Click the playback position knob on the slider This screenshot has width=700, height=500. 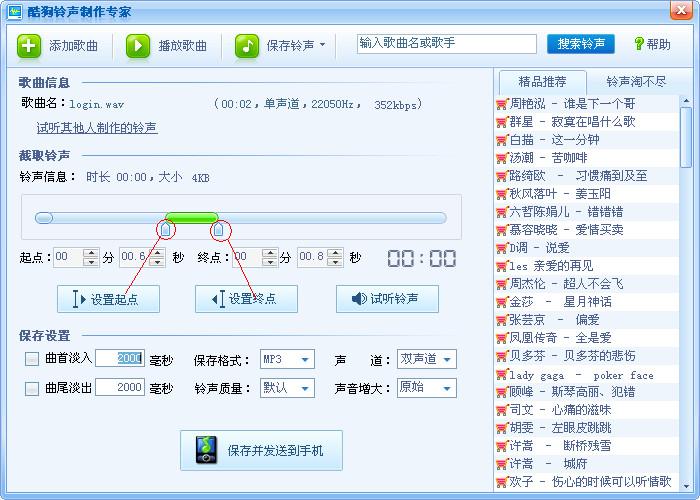(x=44, y=218)
